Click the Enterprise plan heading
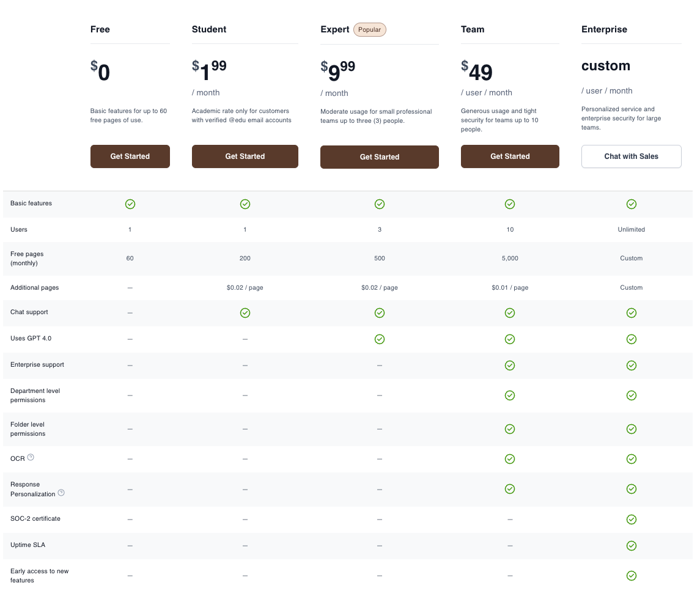 (604, 29)
